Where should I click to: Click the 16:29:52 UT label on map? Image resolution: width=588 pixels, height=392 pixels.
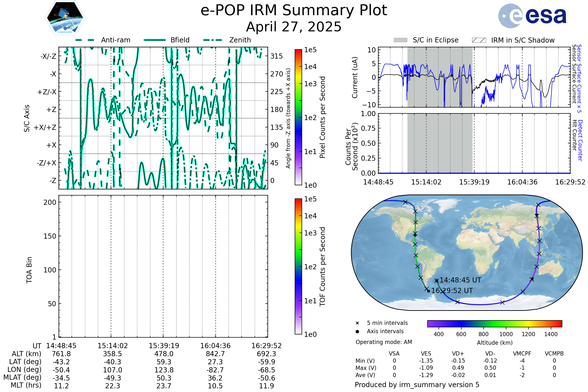(x=452, y=291)
